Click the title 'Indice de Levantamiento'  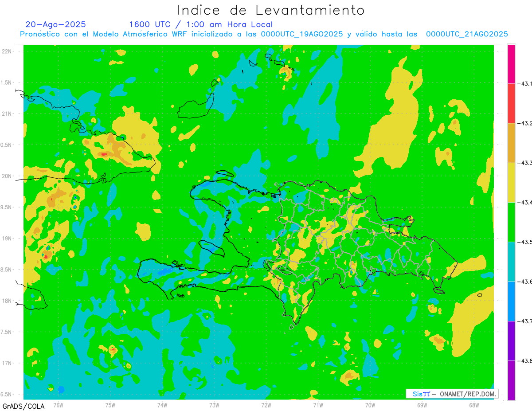click(x=271, y=10)
